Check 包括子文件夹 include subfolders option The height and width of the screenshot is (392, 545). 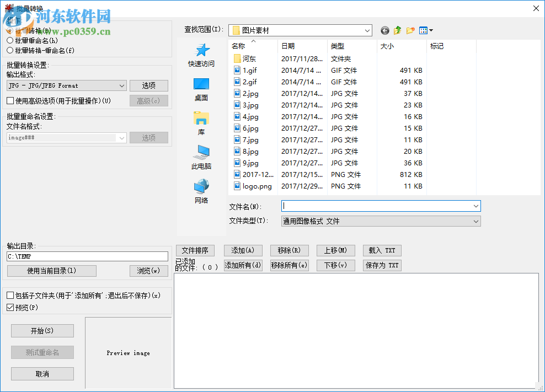(9, 295)
